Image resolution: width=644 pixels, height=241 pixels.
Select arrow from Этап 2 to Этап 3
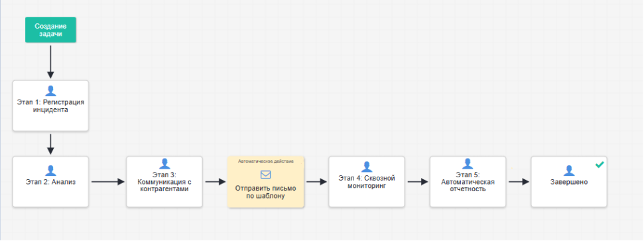click(x=107, y=182)
